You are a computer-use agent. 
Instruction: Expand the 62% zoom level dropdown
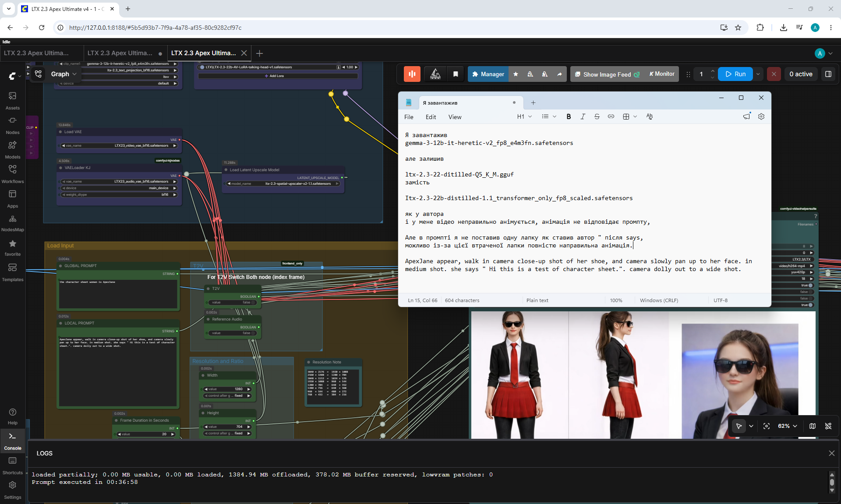point(788,426)
